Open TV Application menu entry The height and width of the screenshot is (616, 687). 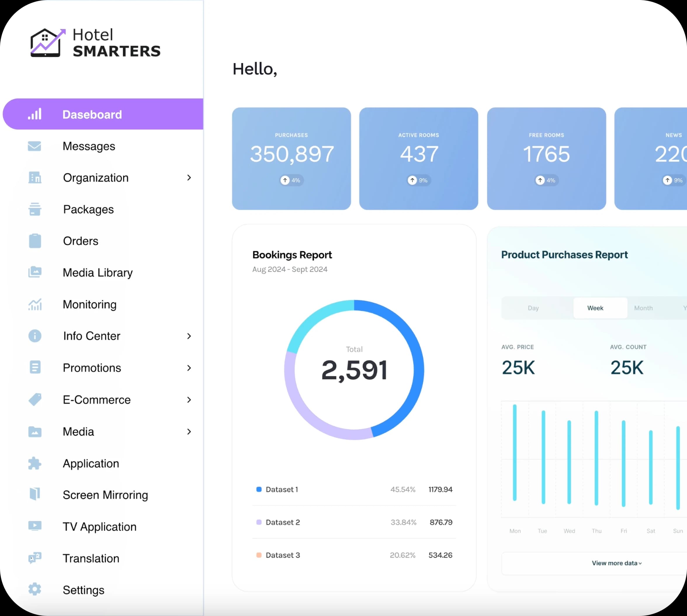coord(100,527)
